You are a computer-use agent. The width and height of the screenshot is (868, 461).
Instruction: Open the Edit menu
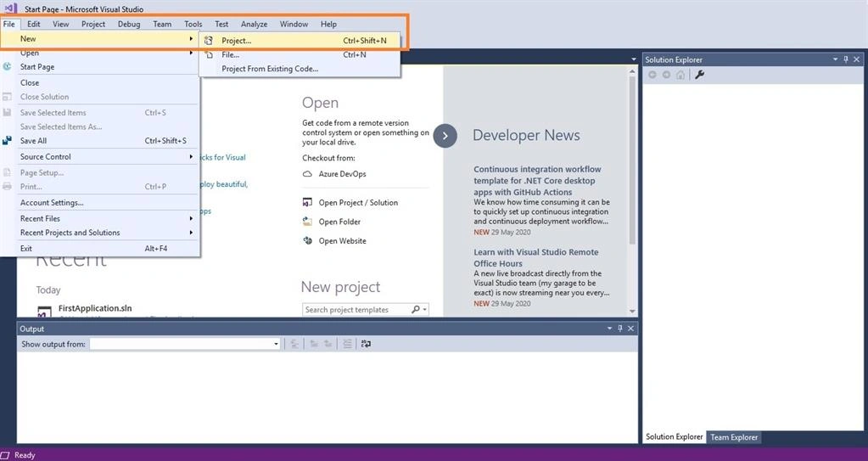[34, 24]
